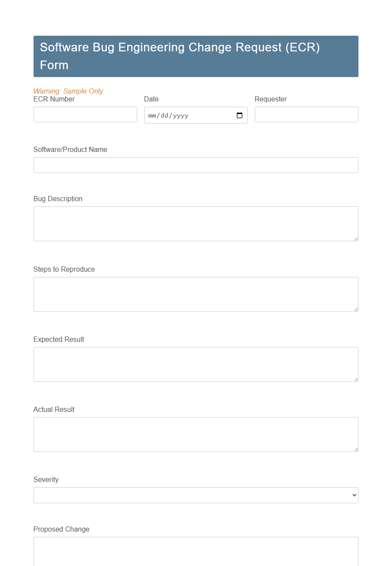Click the Severity label text

pyautogui.click(x=46, y=479)
